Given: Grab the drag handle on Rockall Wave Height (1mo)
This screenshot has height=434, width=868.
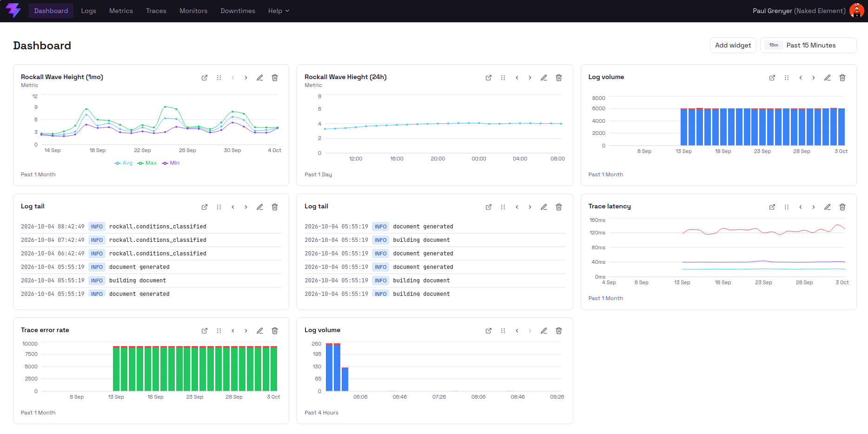Looking at the screenshot, I should tap(219, 78).
